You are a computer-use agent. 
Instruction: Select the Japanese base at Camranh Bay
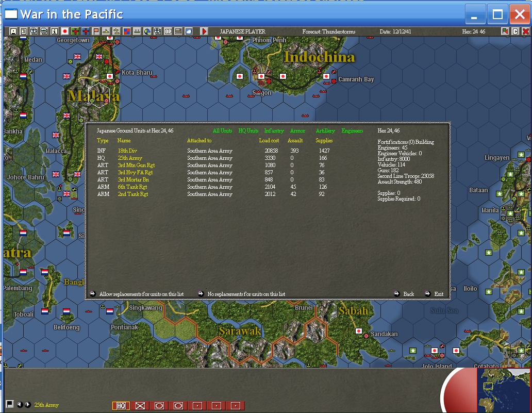tap(326, 76)
